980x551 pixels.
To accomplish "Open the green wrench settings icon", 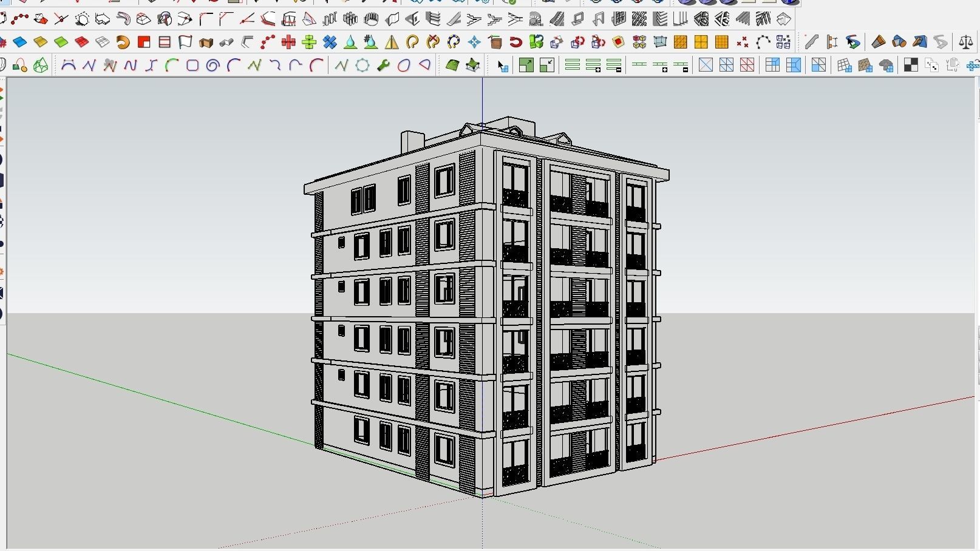I will [383, 66].
